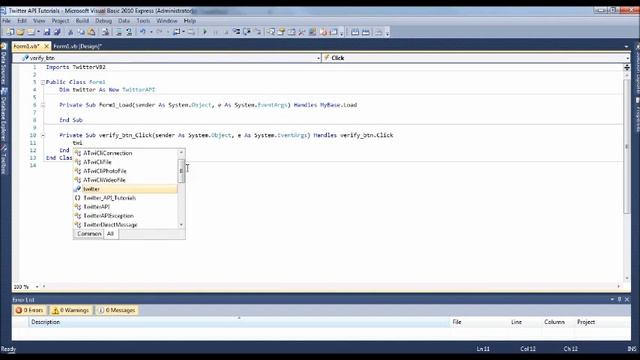Viewport: 640px width, 360px height.
Task: Comment out the selected lines icon
Action: (119, 32)
